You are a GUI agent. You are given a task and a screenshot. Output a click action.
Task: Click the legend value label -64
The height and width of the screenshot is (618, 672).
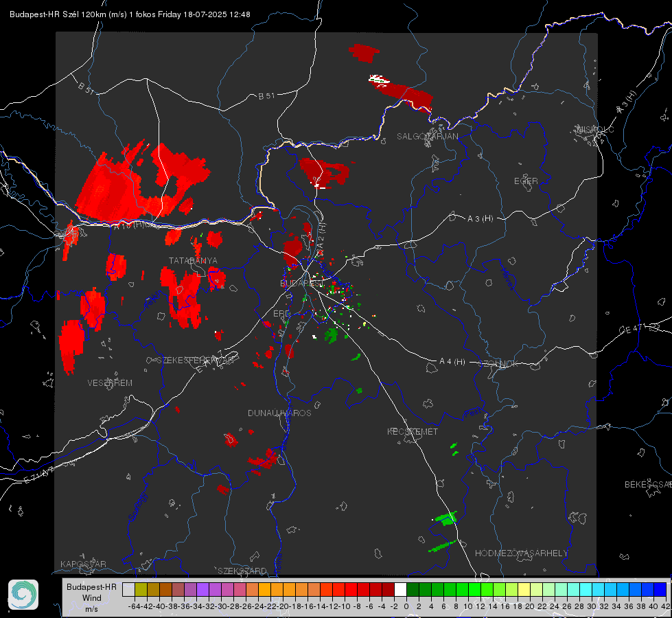tap(135, 606)
